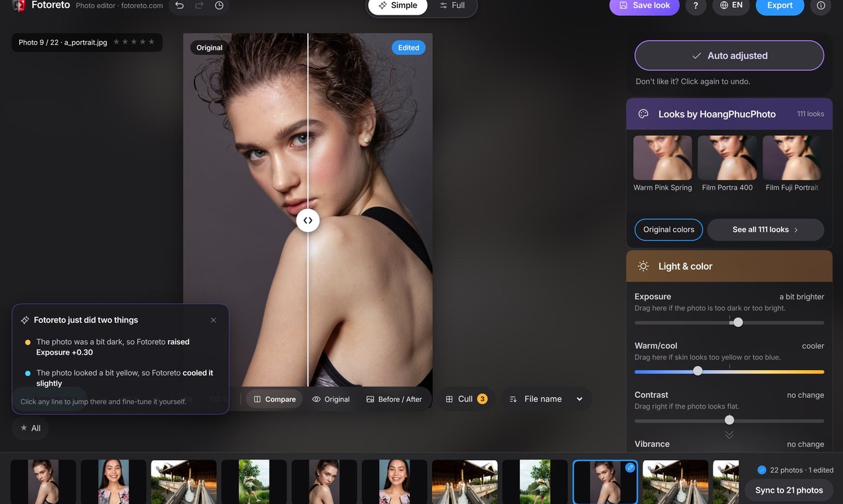Click the Contrast slider handle

pyautogui.click(x=729, y=420)
